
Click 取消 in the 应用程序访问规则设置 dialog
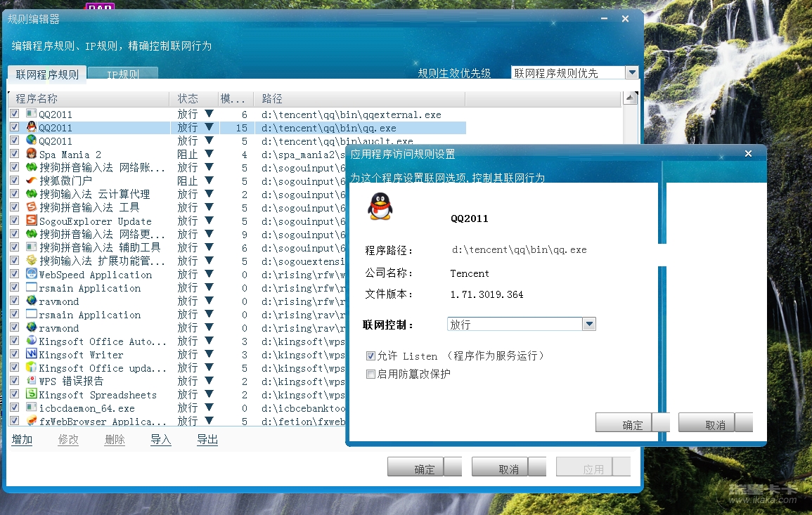tap(715, 423)
